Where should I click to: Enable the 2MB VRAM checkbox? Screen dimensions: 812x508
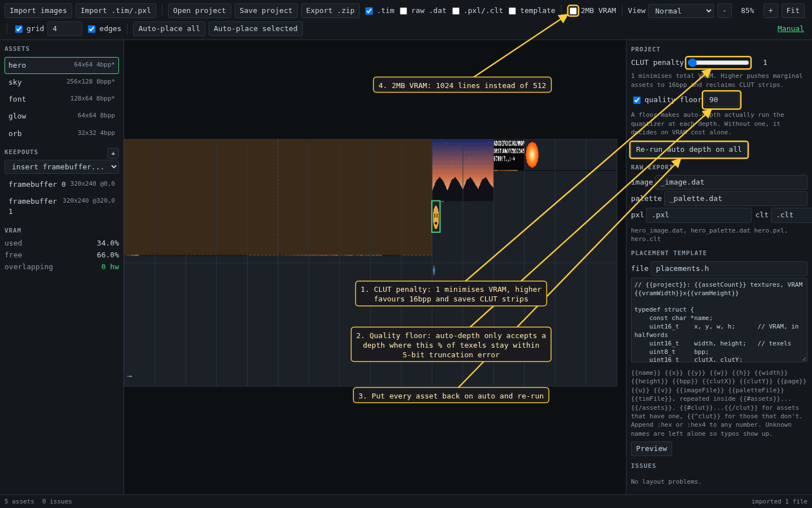(573, 11)
